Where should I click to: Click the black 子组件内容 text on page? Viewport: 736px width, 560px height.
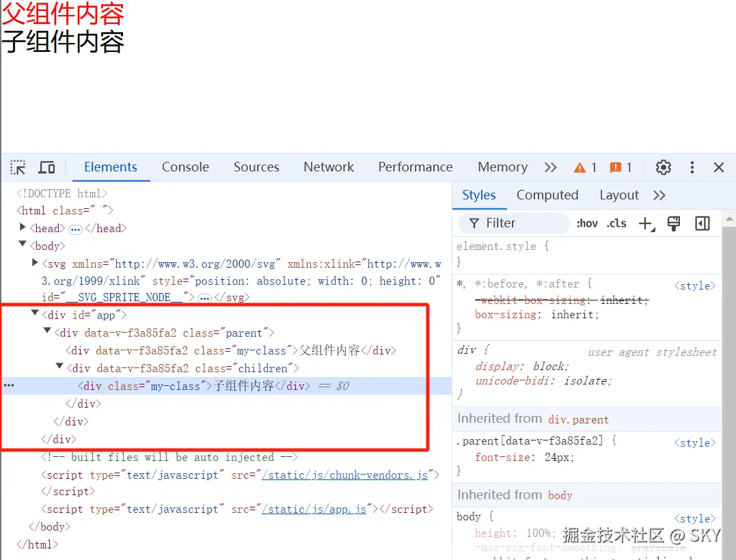click(x=63, y=42)
